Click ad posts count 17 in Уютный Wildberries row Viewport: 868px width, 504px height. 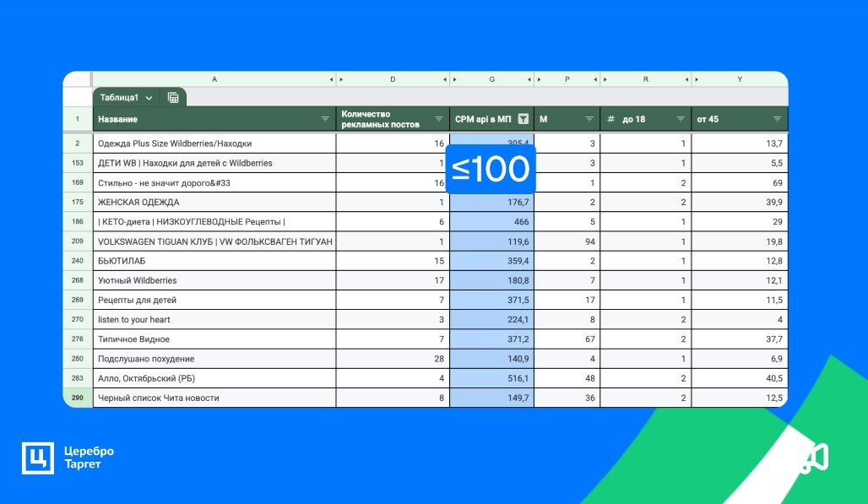(393, 280)
